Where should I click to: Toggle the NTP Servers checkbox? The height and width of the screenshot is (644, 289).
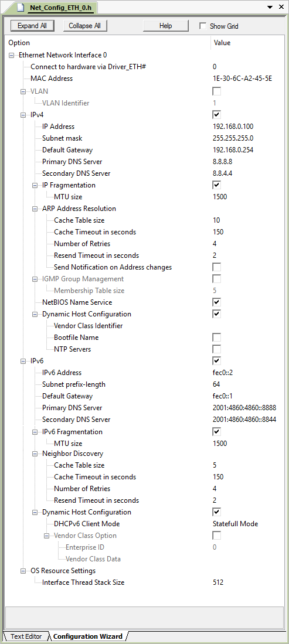coord(217,349)
